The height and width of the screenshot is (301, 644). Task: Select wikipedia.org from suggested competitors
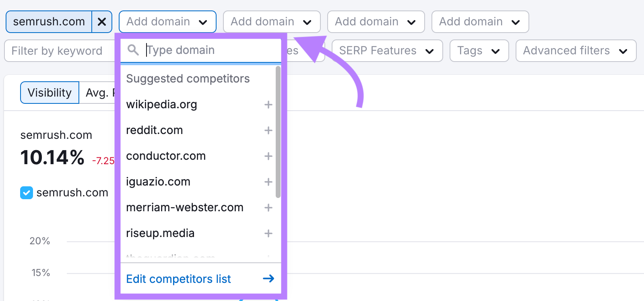pyautogui.click(x=162, y=105)
